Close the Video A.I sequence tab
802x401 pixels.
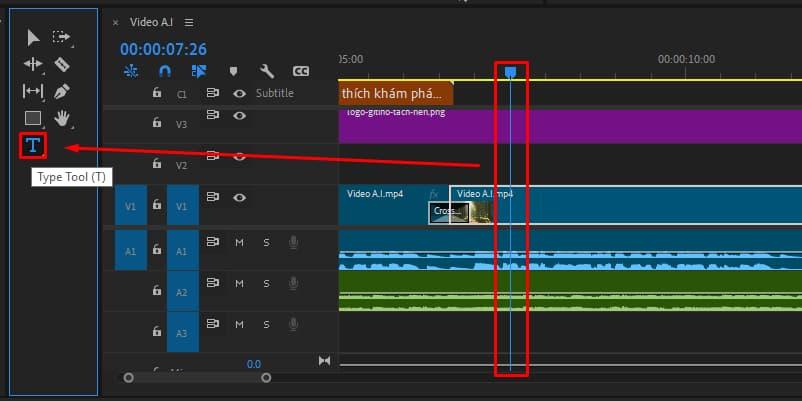(116, 23)
